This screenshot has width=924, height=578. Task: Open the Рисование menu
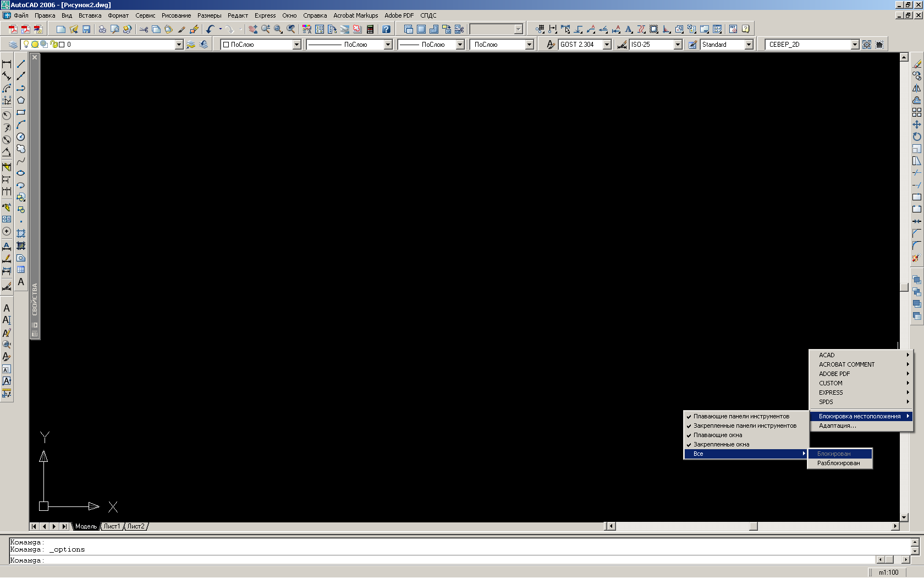[x=176, y=15]
